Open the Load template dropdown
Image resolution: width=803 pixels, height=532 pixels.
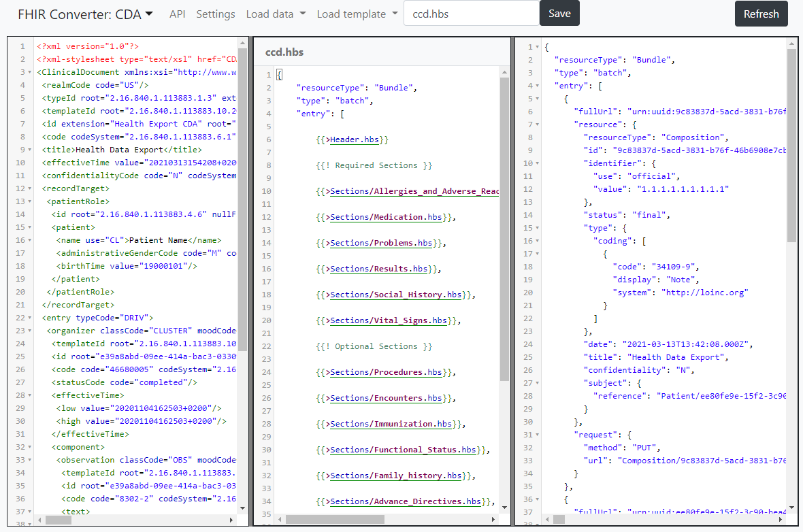click(357, 14)
